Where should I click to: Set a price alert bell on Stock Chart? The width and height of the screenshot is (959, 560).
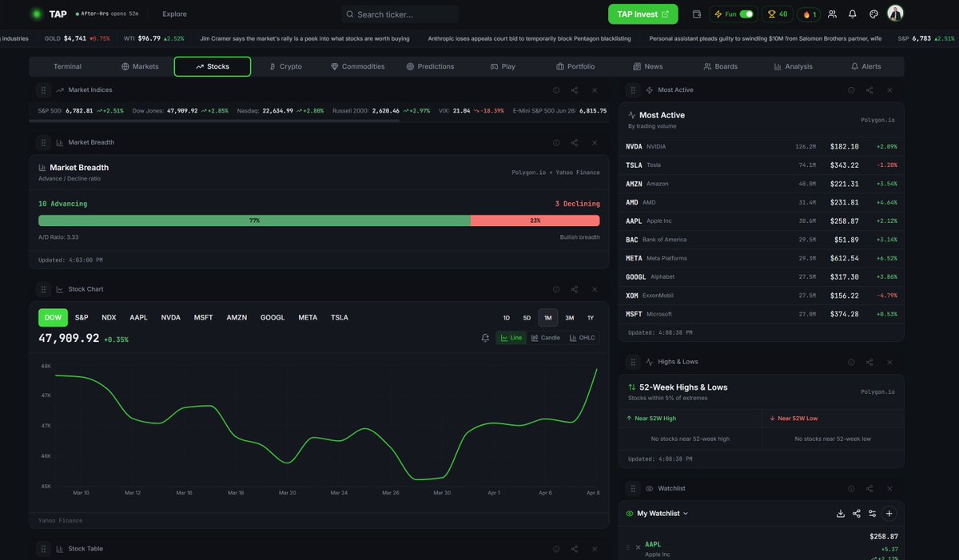485,338
